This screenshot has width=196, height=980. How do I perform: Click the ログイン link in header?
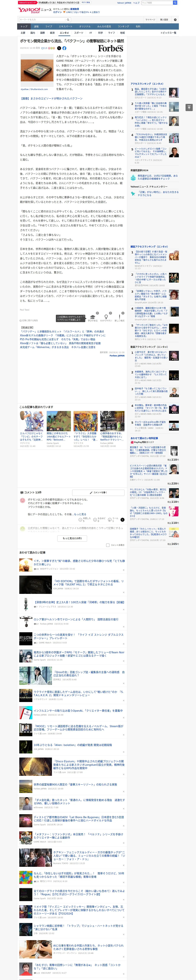click(57, 12)
